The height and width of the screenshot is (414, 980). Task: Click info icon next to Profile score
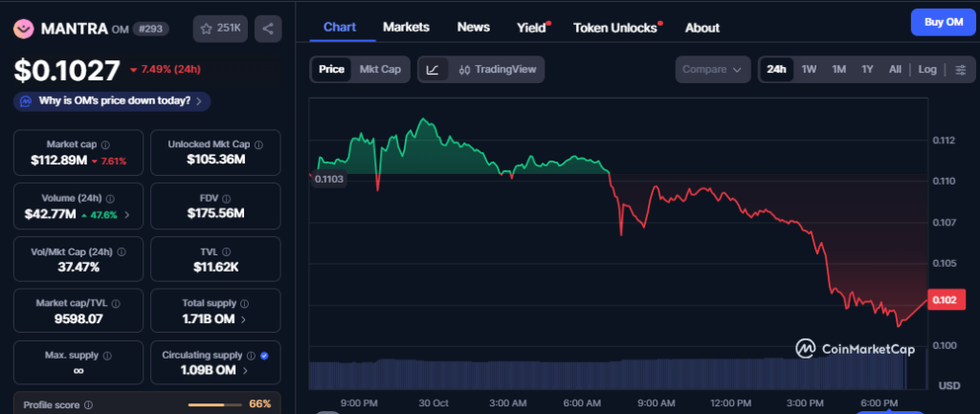tap(89, 404)
